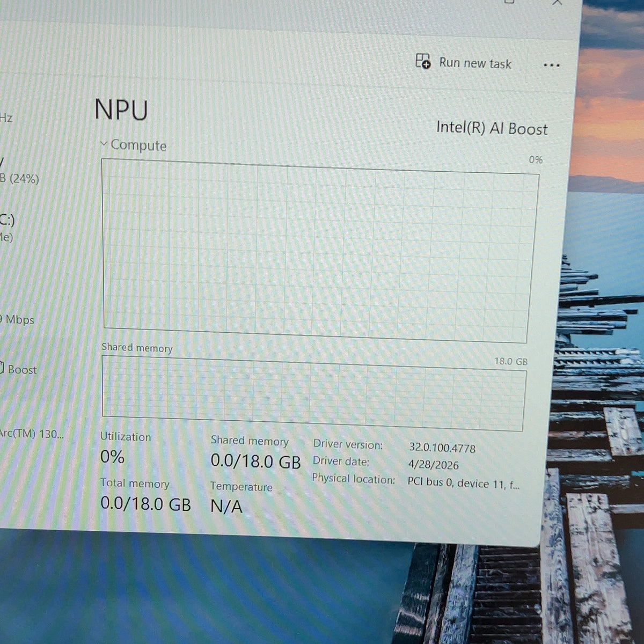The width and height of the screenshot is (644, 644).
Task: Close the Task Manager window
Action: (557, 3)
